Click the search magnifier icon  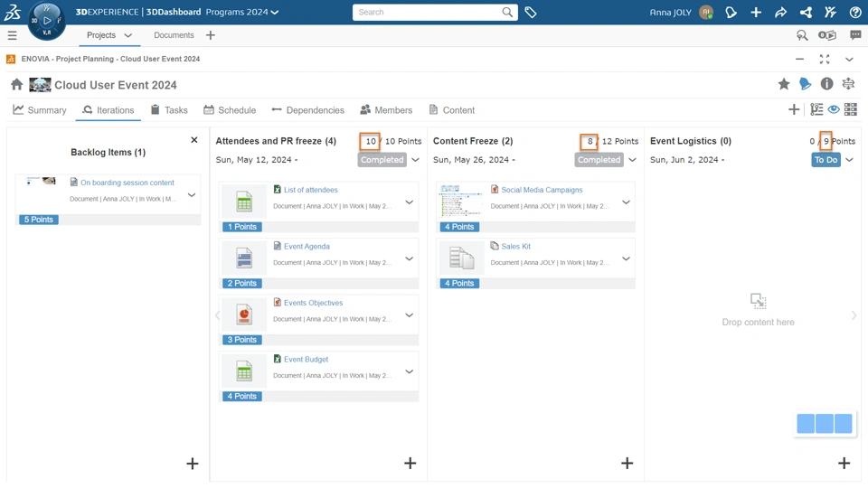tap(507, 12)
